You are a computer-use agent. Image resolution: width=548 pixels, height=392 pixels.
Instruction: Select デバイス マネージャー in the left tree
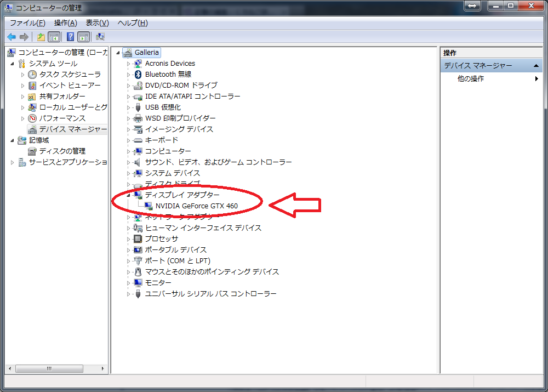coord(73,129)
